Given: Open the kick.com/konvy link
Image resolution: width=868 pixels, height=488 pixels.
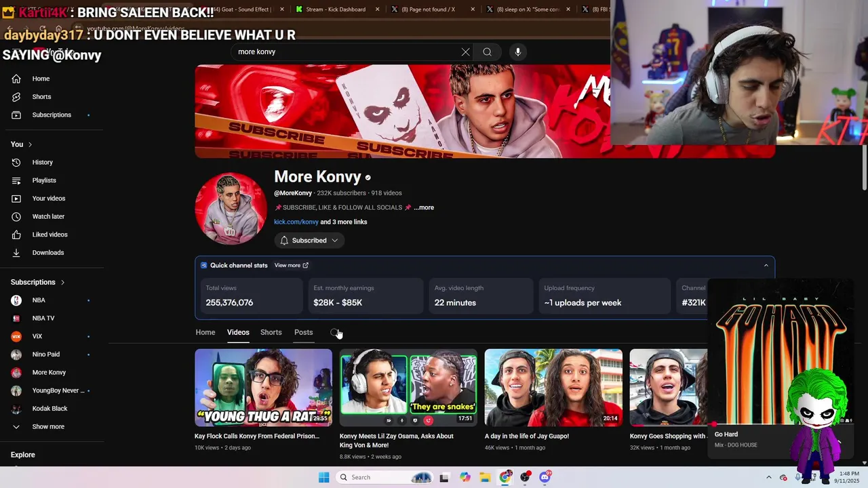Looking at the screenshot, I should (296, 222).
